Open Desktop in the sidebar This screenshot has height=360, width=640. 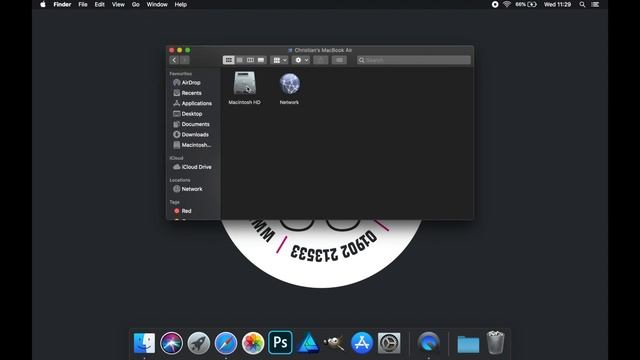(193, 114)
